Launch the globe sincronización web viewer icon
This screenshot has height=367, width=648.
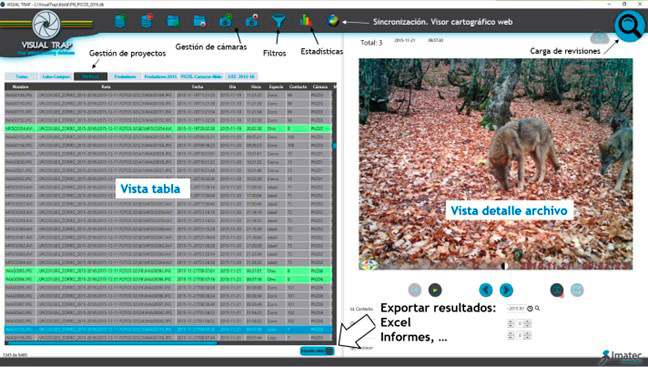tap(333, 20)
